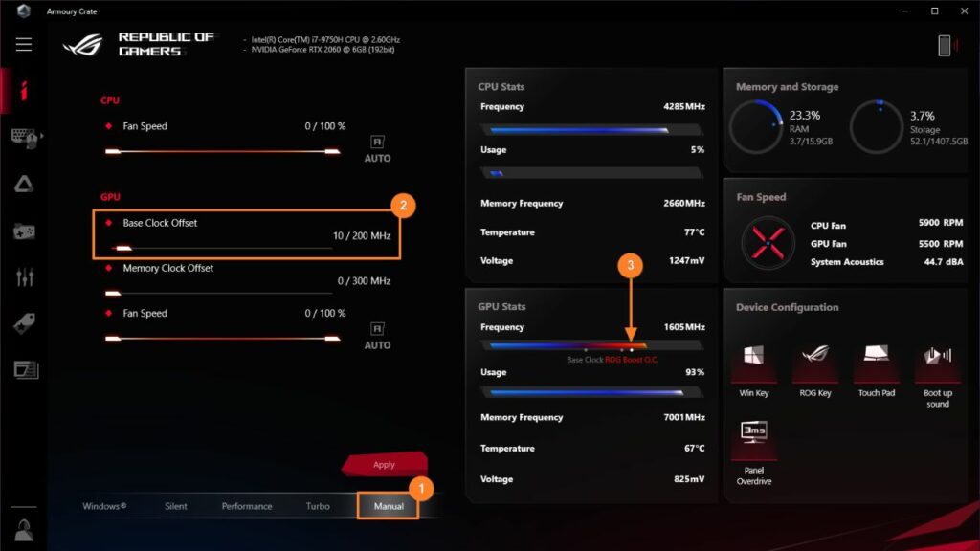The image size is (980, 551).
Task: Expand the hamburger menu at top left
Action: tap(23, 44)
